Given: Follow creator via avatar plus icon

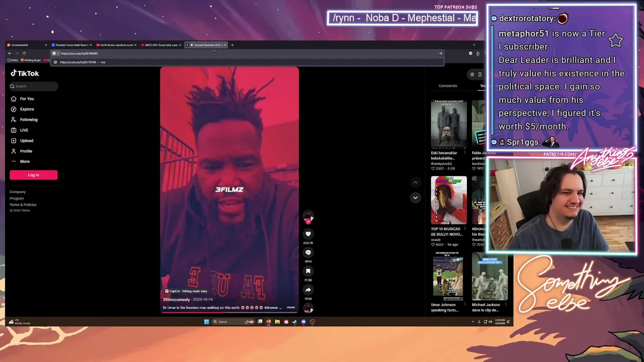Looking at the screenshot, I should [x=308, y=221].
